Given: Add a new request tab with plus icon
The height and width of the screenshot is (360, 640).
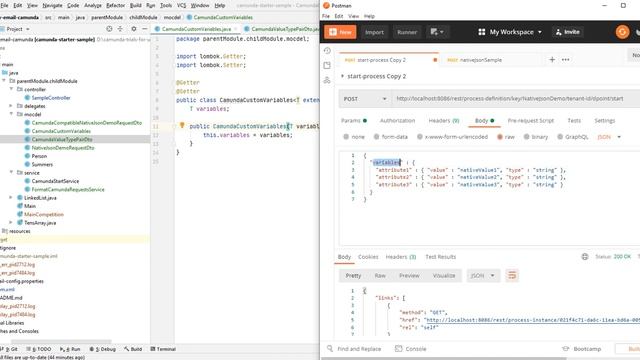Looking at the screenshot, I should [x=552, y=60].
